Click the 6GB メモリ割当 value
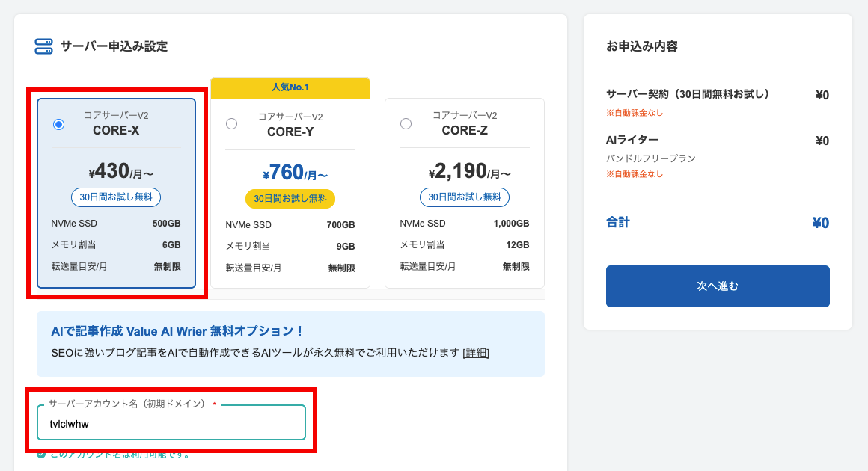868x471 pixels. tap(171, 245)
